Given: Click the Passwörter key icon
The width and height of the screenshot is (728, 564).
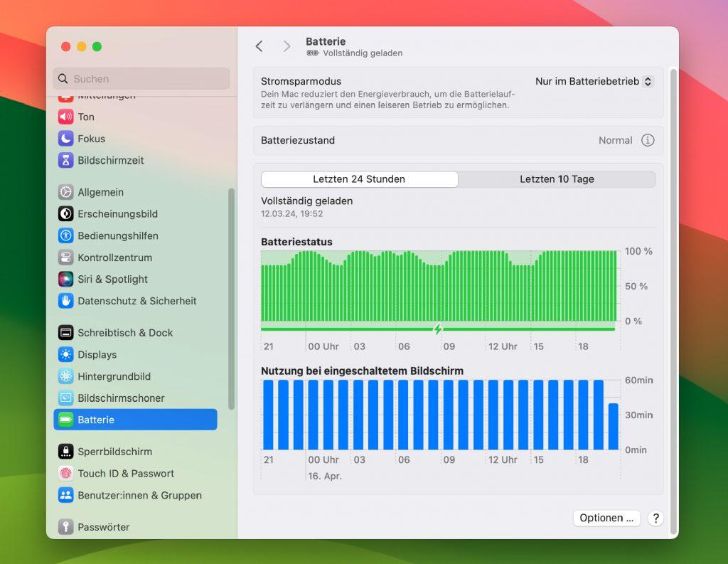Looking at the screenshot, I should point(65,527).
